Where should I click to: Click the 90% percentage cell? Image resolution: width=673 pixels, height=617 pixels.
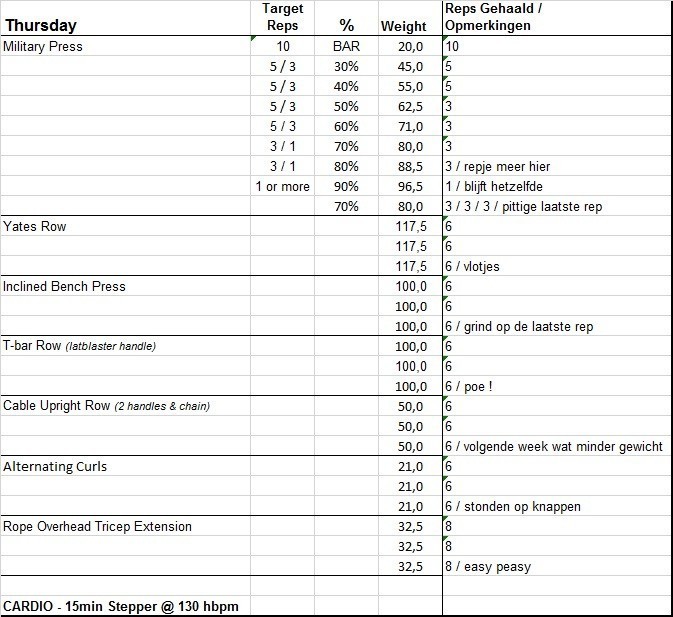[x=347, y=187]
